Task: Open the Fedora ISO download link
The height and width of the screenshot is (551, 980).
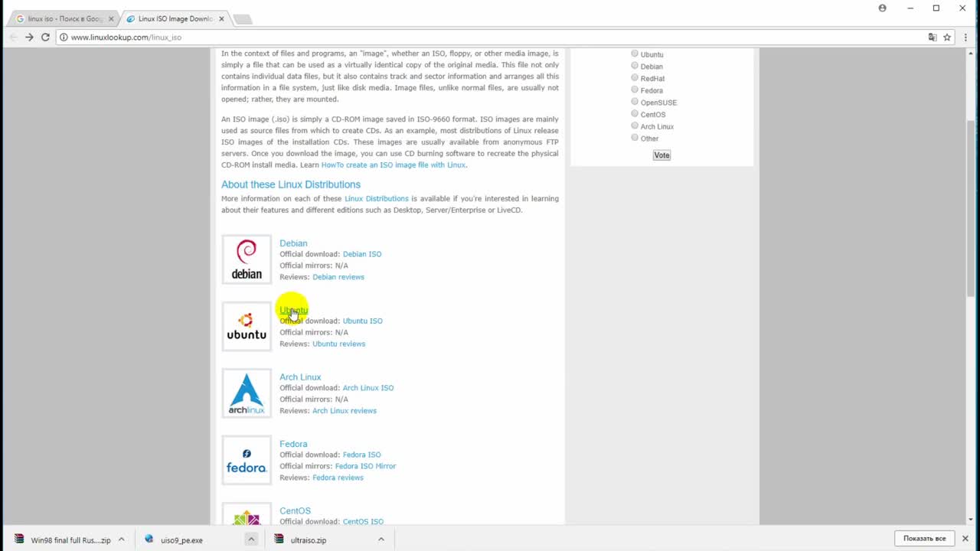Action: pos(361,455)
